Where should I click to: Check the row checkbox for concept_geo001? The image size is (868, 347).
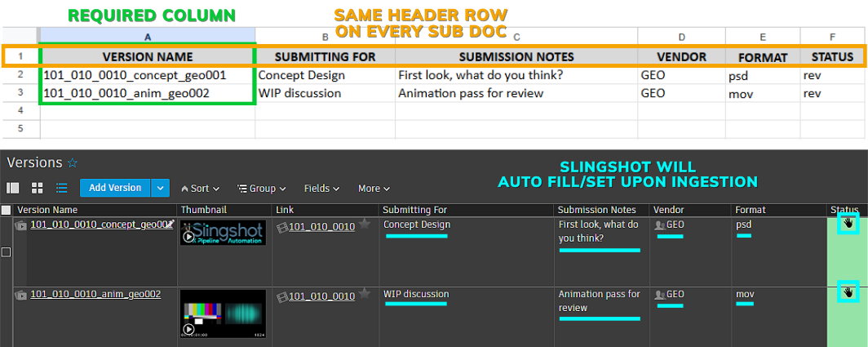(x=7, y=252)
